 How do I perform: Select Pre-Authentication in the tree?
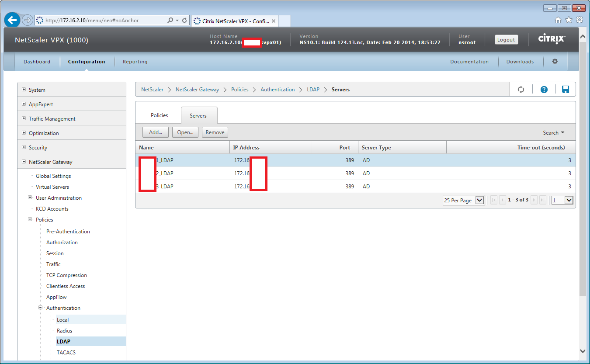point(68,232)
